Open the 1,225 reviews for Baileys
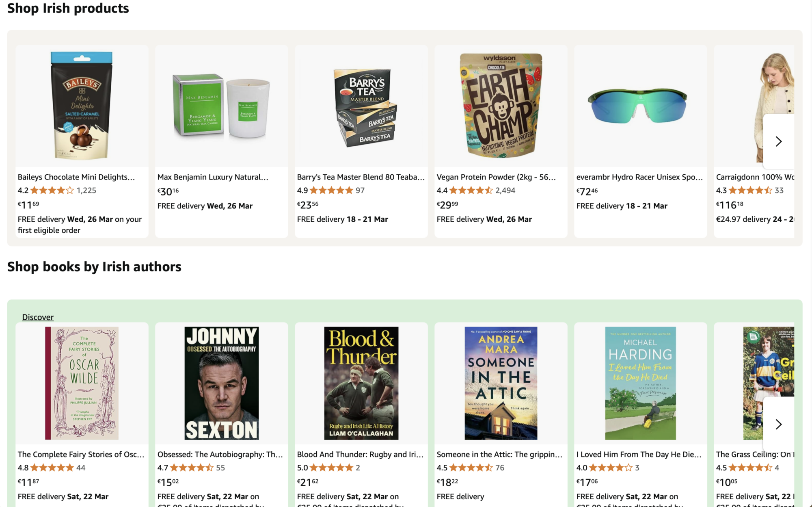Screen dimensions: 812x507 tap(86, 190)
